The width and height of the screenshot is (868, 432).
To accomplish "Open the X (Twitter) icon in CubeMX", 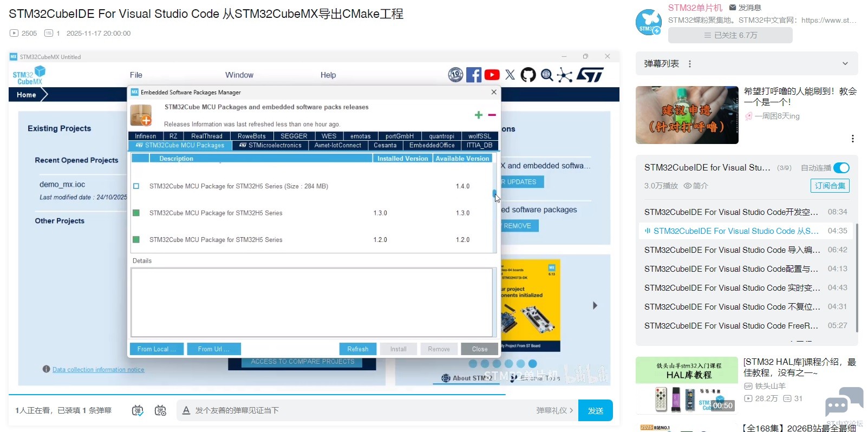I will point(510,75).
